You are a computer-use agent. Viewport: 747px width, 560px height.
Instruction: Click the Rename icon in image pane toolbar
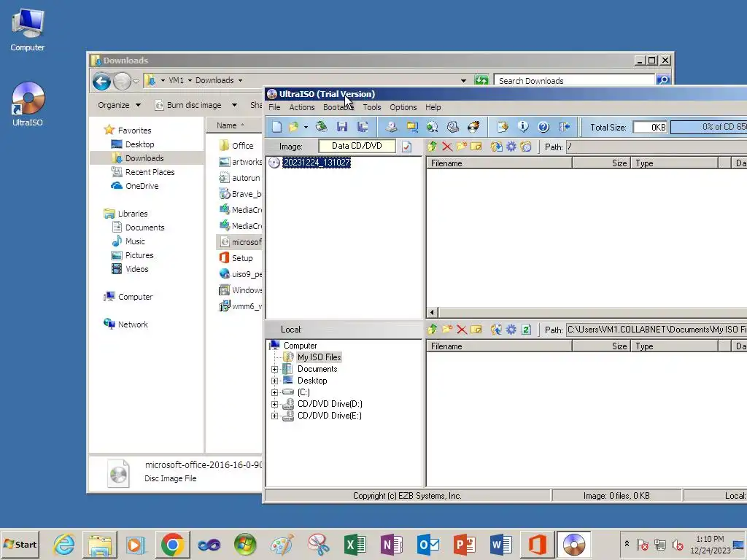tap(476, 147)
